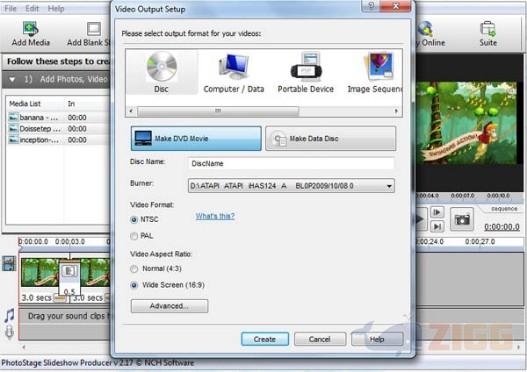Select NTSC video format
Viewport: 527px width, 372px height.
(x=134, y=220)
